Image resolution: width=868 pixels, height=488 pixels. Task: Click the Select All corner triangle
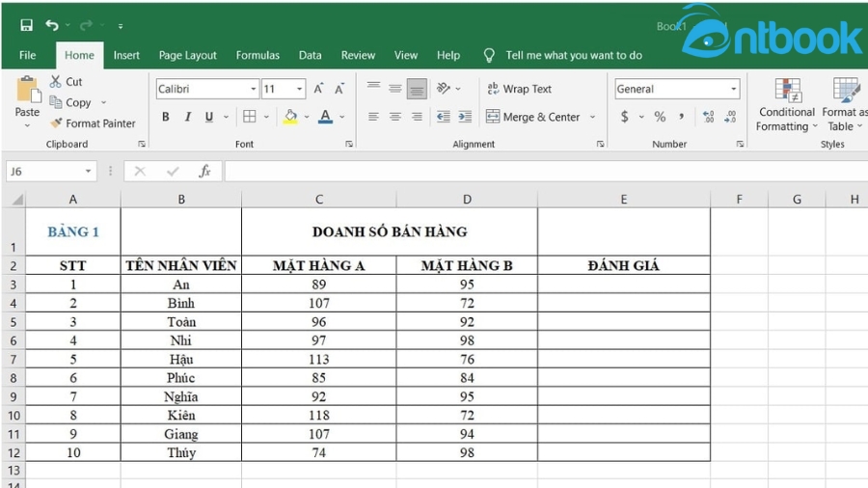pos(17,200)
